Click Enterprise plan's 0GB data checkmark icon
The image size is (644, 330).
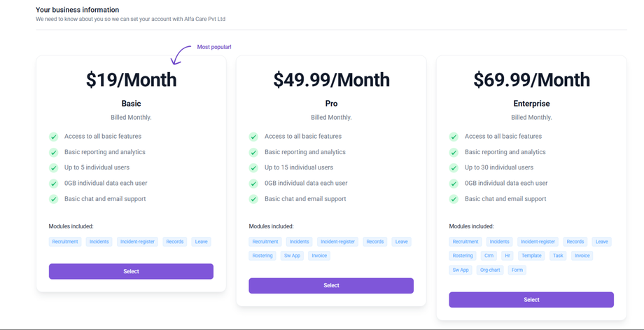point(454,184)
